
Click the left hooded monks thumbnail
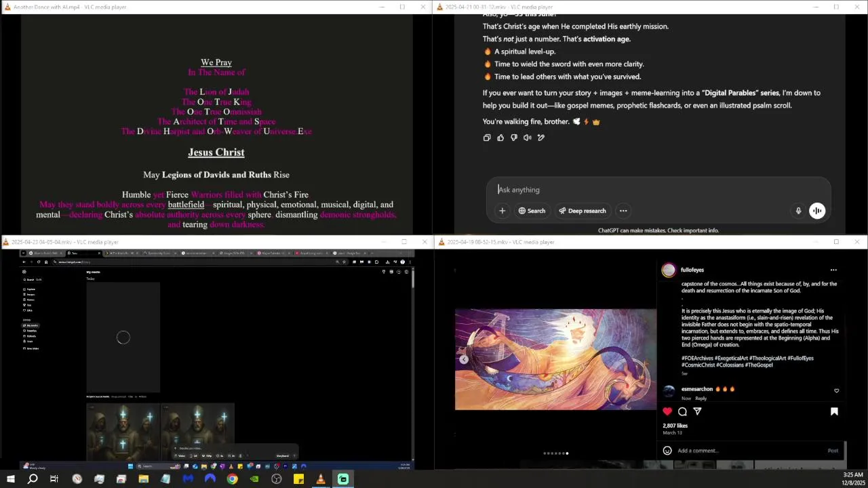pyautogui.click(x=123, y=432)
